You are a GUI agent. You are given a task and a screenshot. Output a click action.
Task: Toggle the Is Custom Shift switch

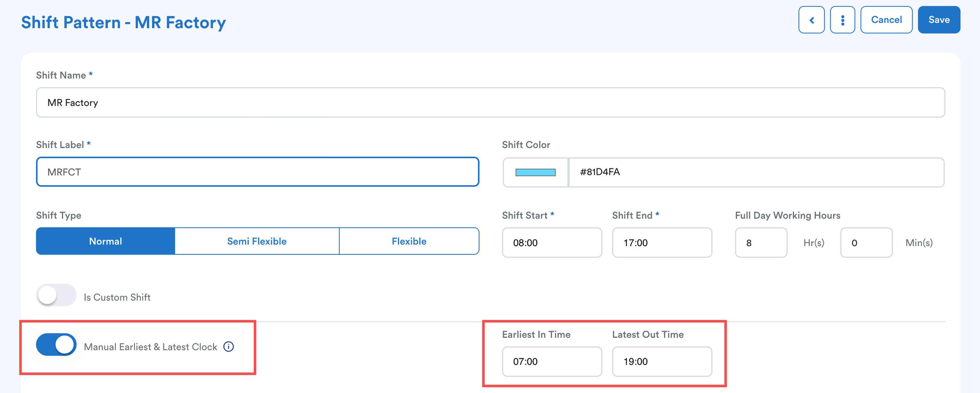pyautogui.click(x=56, y=295)
